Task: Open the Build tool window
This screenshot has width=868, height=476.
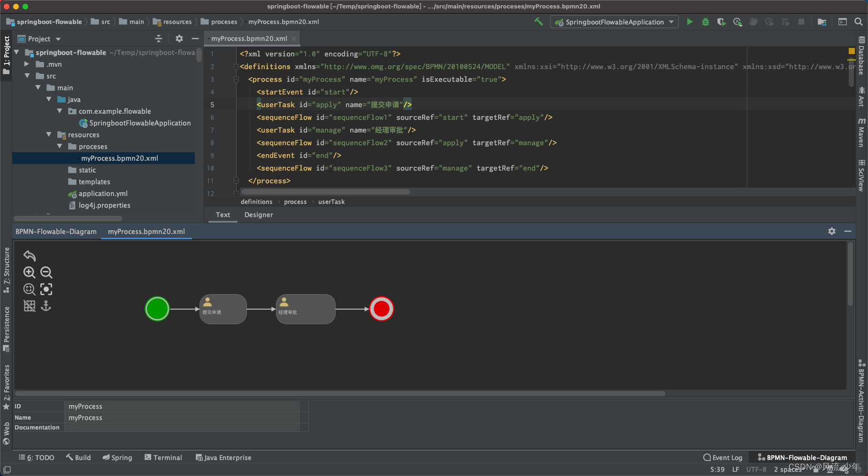Action: pyautogui.click(x=78, y=458)
